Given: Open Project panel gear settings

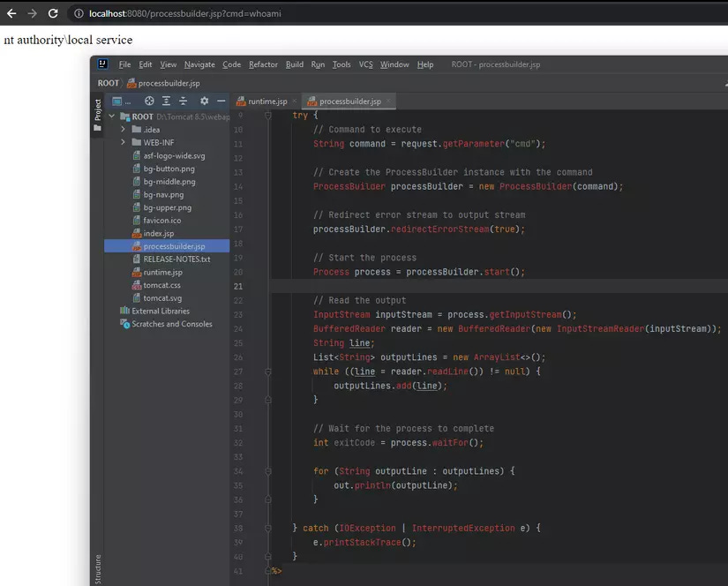Looking at the screenshot, I should (x=205, y=101).
